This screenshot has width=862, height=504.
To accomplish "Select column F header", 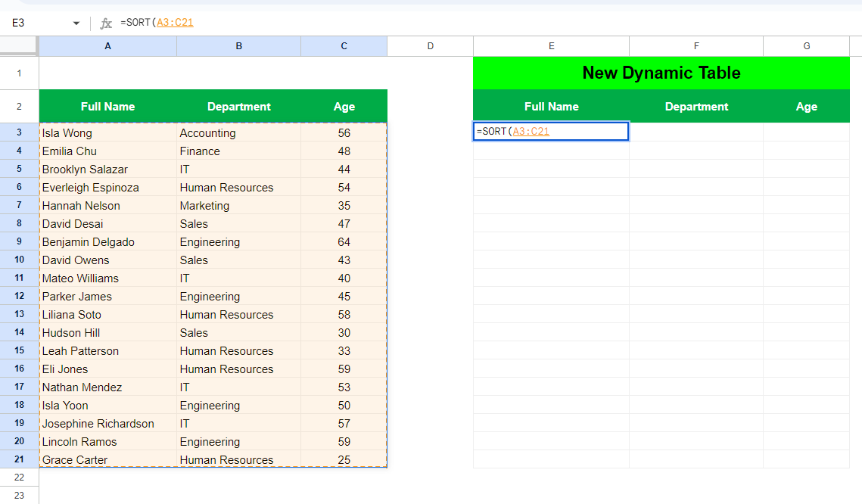I will tap(696, 46).
